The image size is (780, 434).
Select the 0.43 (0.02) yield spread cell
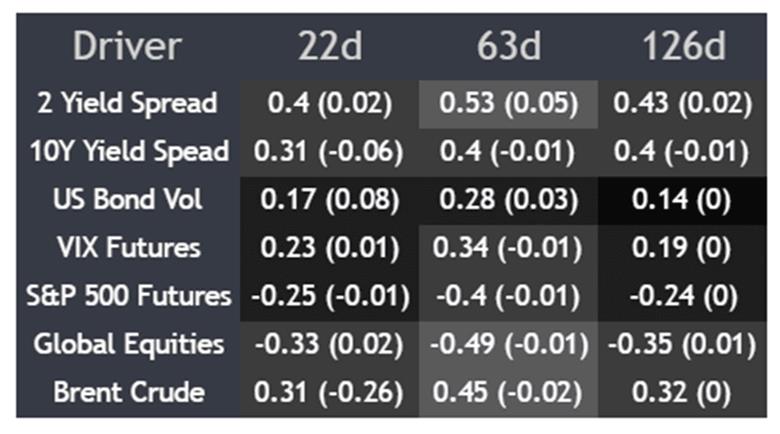[682, 104]
